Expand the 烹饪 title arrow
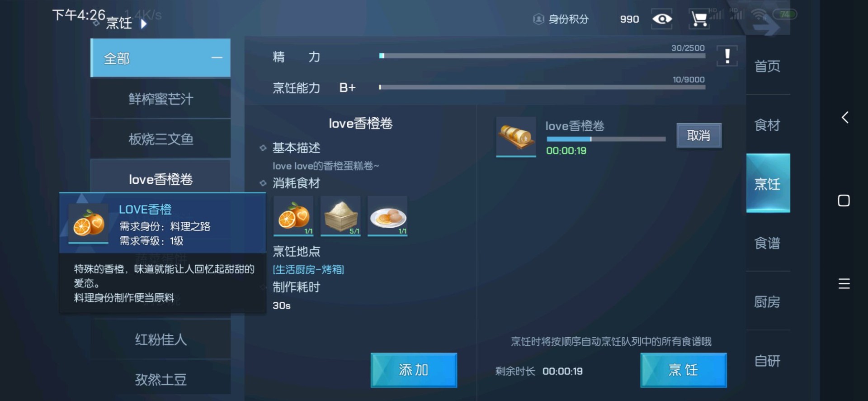This screenshot has height=401, width=868. [x=144, y=24]
